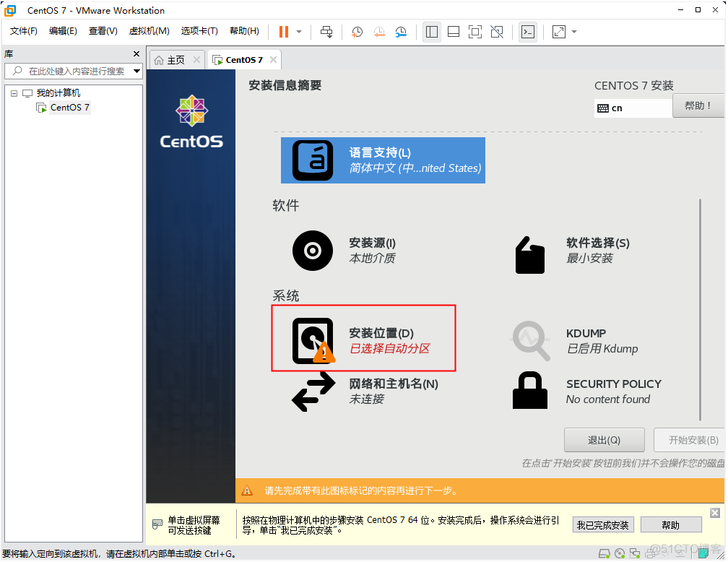Open 安装源(I) installation source
This screenshot has width=728, height=562.
pos(345,251)
